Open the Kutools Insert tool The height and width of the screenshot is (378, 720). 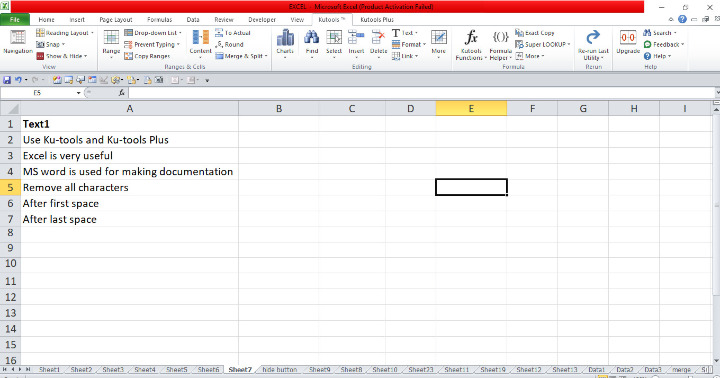tap(356, 43)
